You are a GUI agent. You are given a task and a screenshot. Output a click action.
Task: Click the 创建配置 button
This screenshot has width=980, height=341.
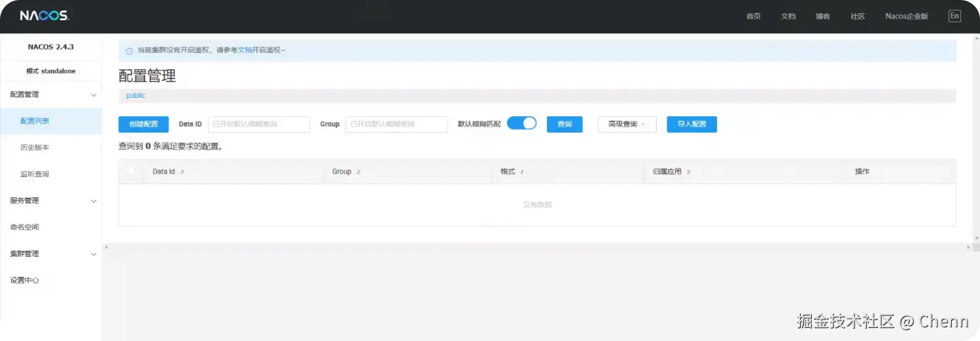click(143, 124)
